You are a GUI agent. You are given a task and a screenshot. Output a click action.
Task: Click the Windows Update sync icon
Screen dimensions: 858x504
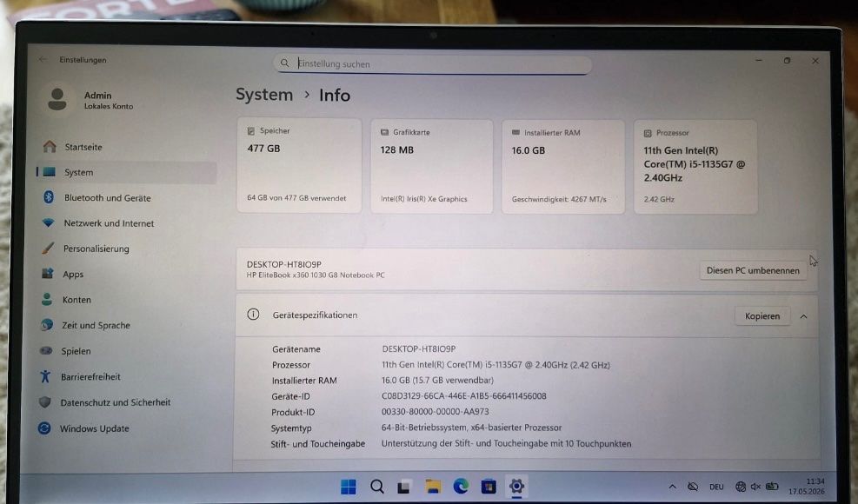coord(44,428)
